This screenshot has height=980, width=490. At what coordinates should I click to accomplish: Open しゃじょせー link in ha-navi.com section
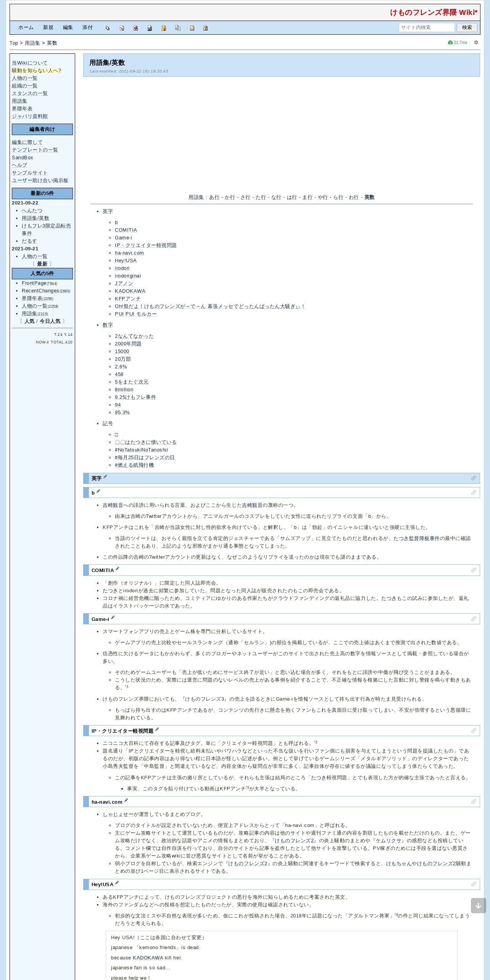click(118, 814)
